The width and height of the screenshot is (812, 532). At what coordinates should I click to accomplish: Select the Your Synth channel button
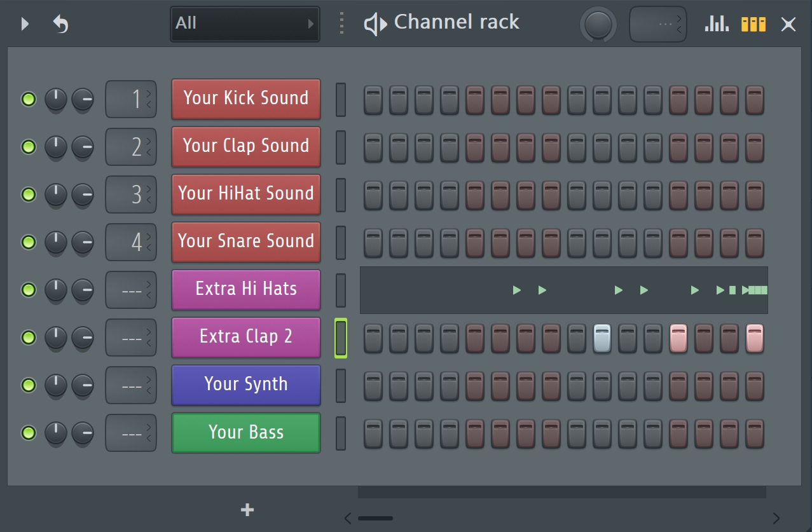click(x=245, y=385)
